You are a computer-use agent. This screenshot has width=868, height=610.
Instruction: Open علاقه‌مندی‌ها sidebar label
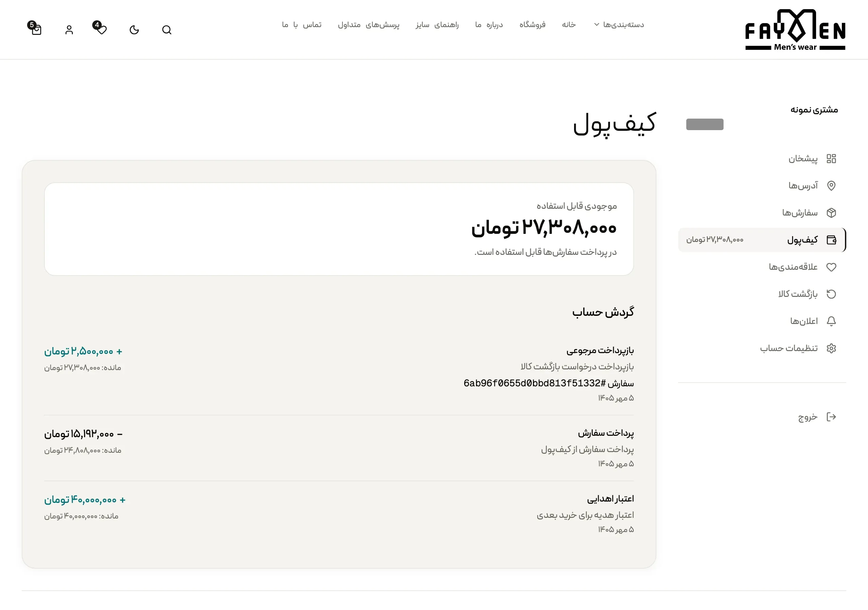point(793,267)
